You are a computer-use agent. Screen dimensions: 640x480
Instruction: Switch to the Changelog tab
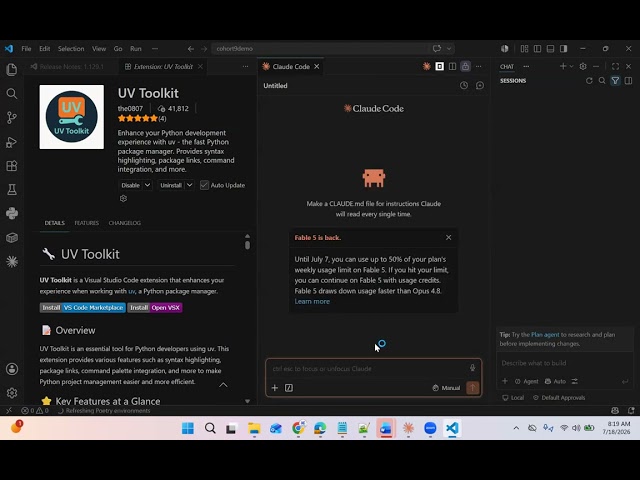[124, 223]
